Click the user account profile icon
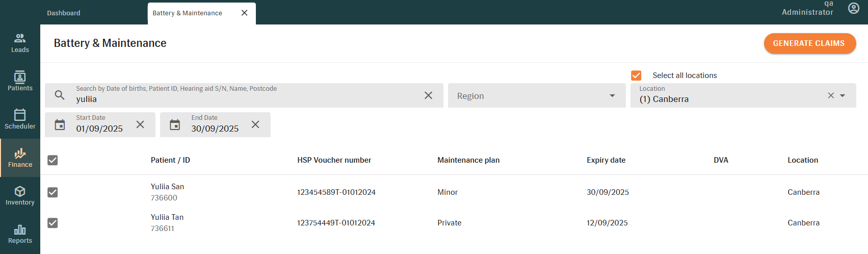868x254 pixels. point(853,8)
